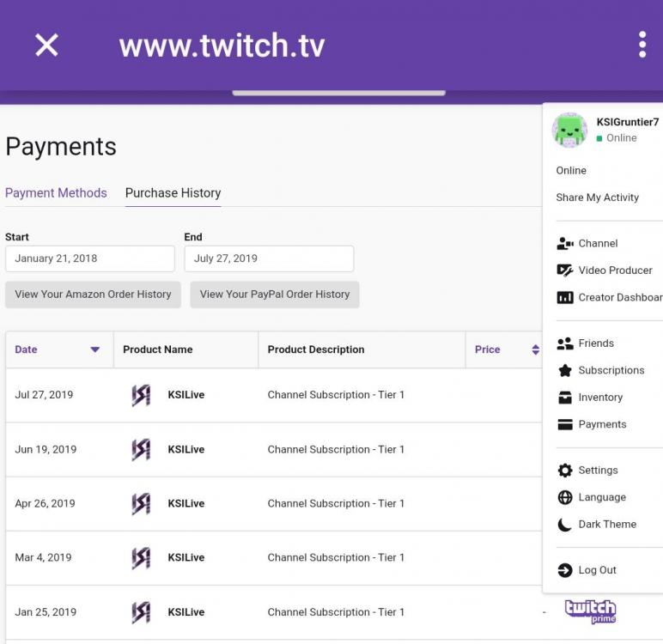
Task: Click the Apr 26, 2019 date cell
Action: (45, 504)
